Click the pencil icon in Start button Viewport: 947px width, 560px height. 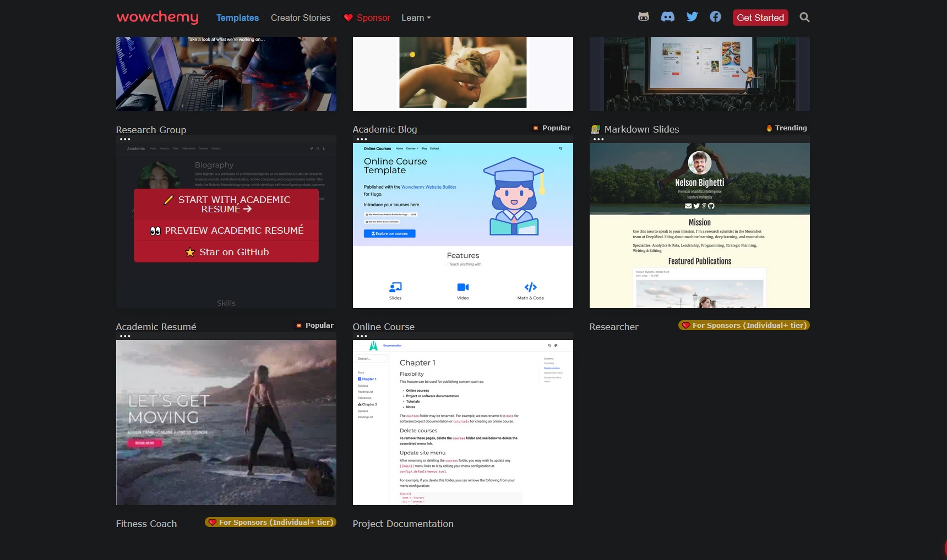point(168,201)
